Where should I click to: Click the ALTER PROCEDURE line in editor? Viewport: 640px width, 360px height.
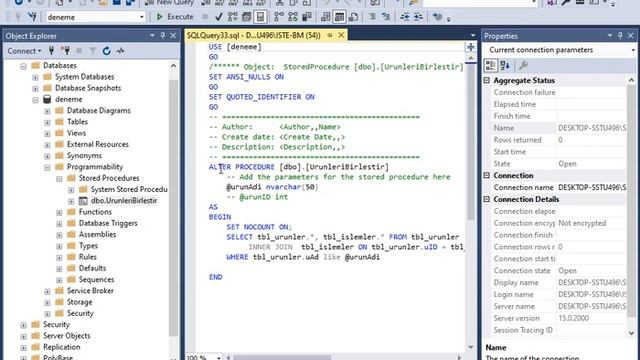click(299, 167)
